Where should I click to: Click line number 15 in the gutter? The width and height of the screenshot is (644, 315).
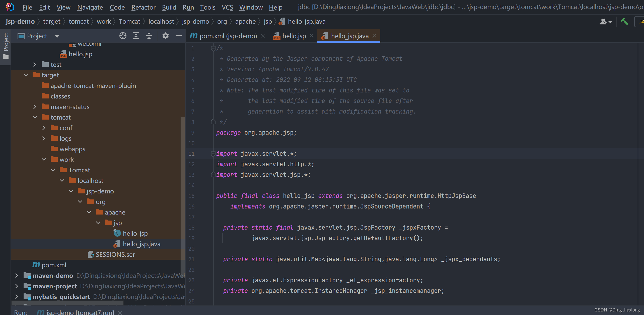click(x=191, y=196)
